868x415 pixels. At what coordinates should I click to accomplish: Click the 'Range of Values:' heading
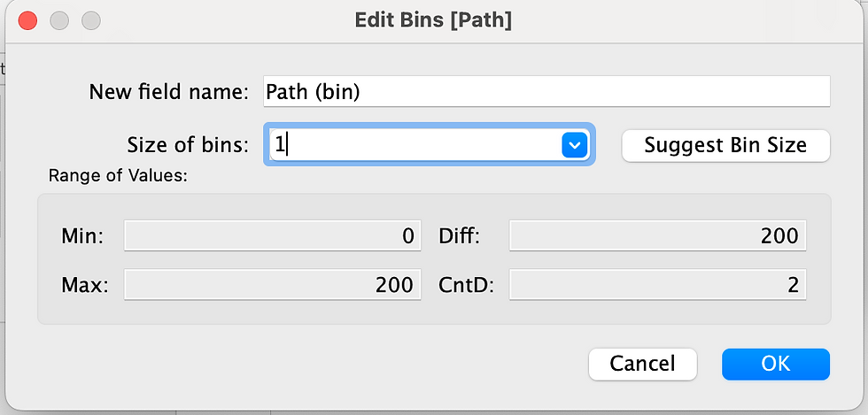(119, 176)
